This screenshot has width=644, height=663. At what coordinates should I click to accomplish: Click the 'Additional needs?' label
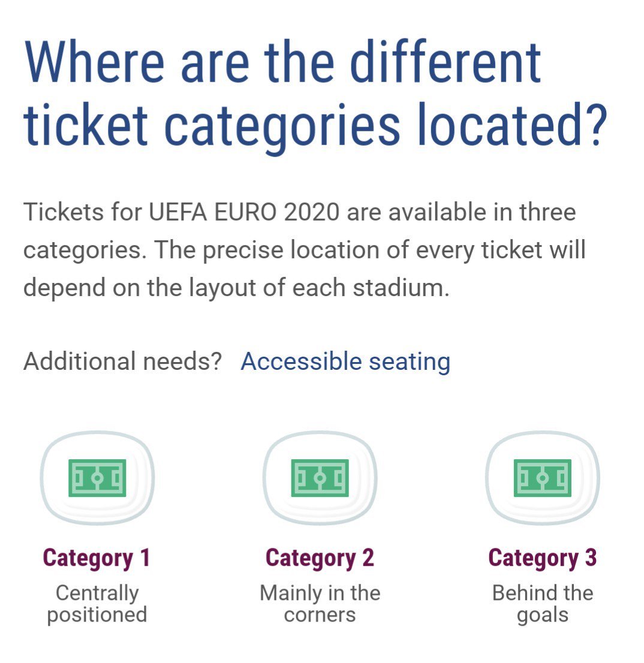(123, 361)
